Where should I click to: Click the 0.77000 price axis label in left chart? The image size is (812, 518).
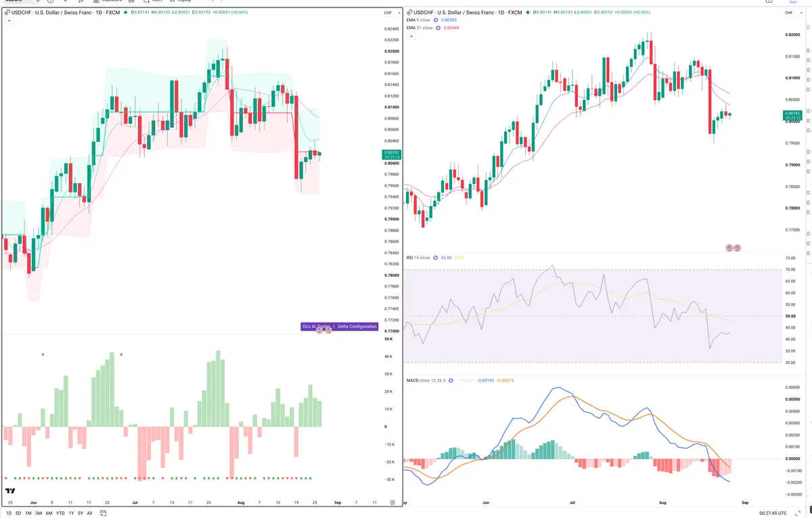tap(391, 331)
